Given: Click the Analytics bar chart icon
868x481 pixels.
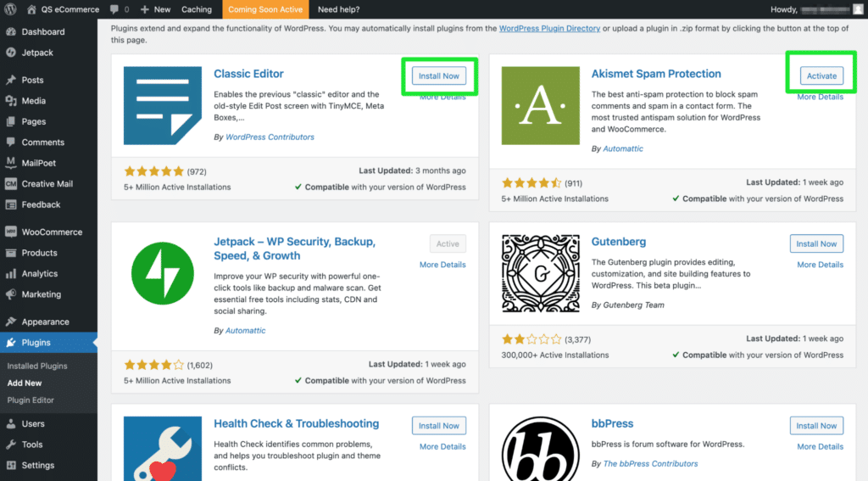Looking at the screenshot, I should tap(11, 273).
